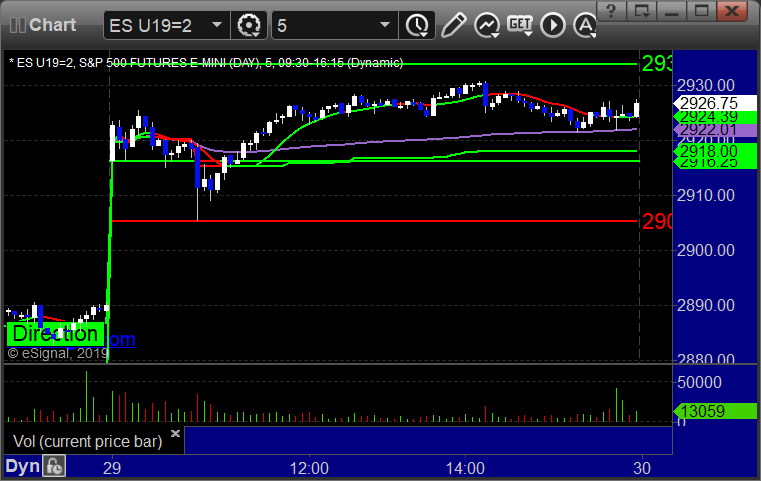
Task: Toggle the lock icon next to Dyn
Action: click(x=54, y=466)
